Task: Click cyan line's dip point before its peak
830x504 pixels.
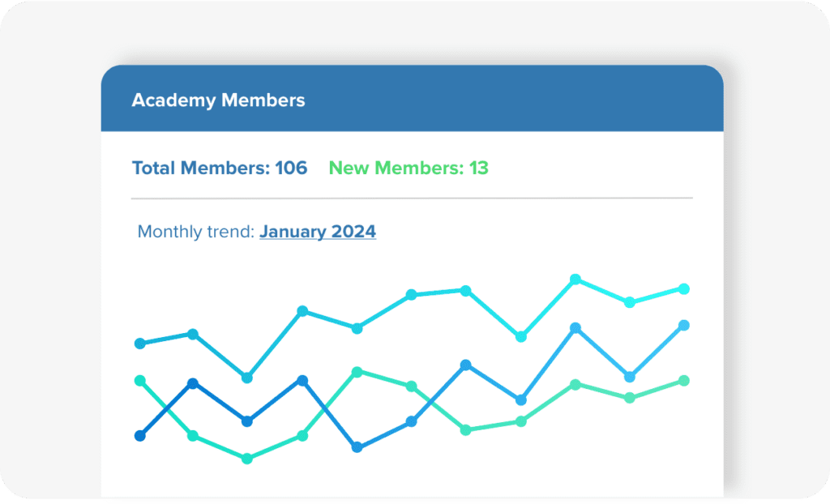Action: pos(521,337)
